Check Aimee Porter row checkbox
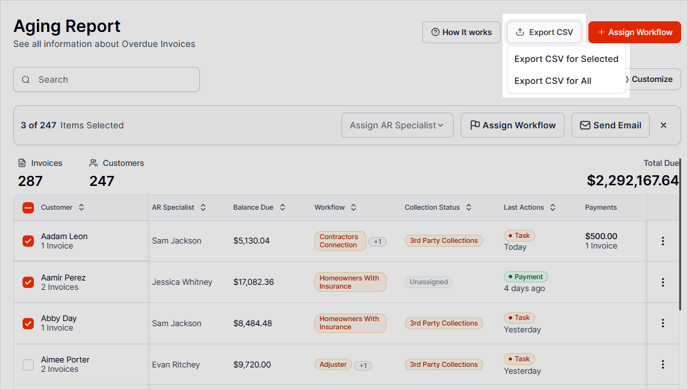 (28, 365)
